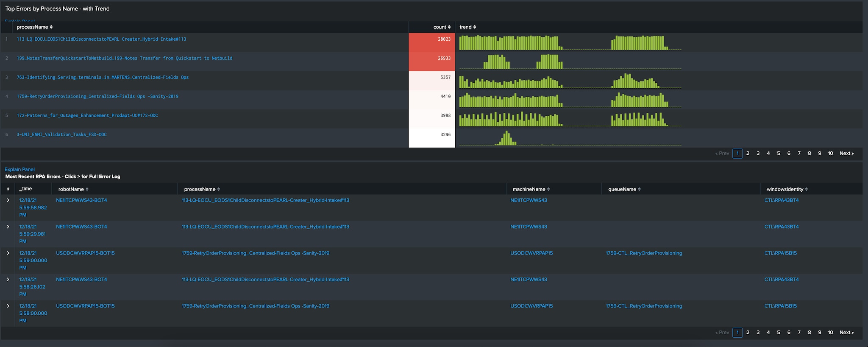Click machine NE1ITCPWWS43 in 5:59:29 row
The width and height of the screenshot is (868, 347).
click(x=529, y=227)
